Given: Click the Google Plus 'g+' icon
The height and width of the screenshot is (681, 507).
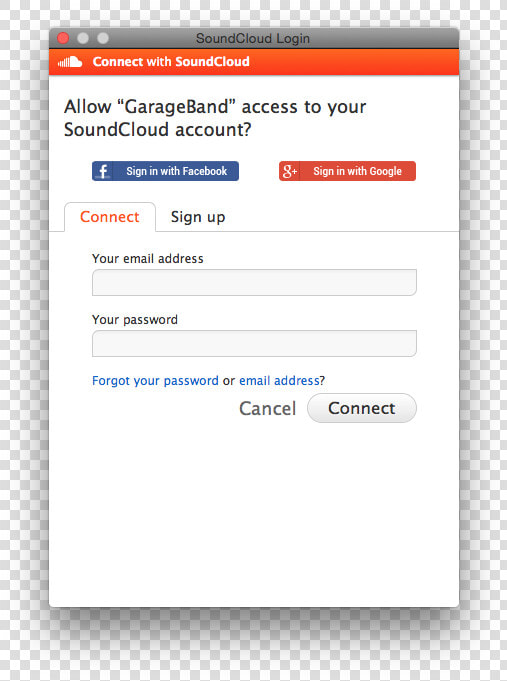Looking at the screenshot, I should click(x=290, y=171).
